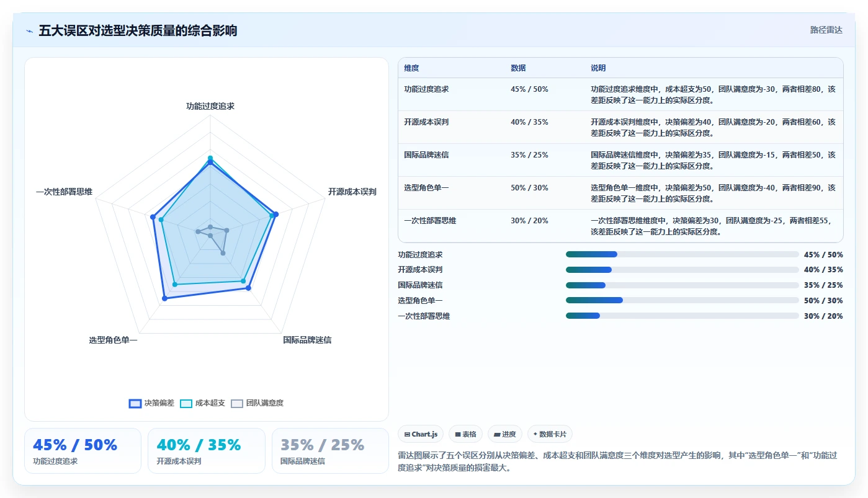This screenshot has height=498, width=868.
Task: Open the 45% / 50% 功能过度追求 data card
Action: (83, 451)
